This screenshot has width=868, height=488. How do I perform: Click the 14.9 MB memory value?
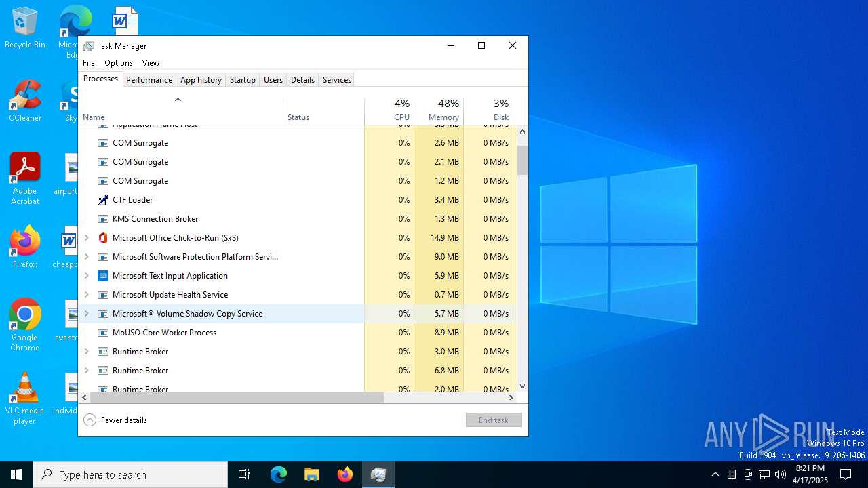pos(445,238)
